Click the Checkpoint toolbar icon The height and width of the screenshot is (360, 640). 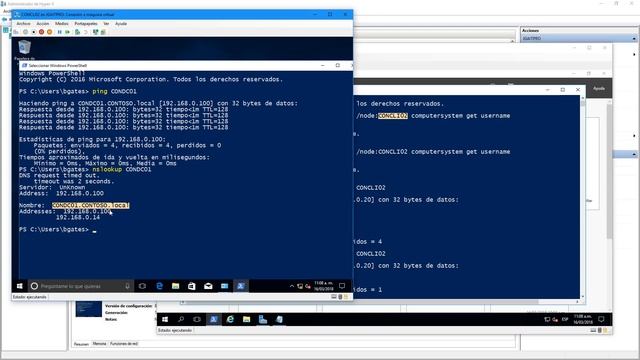coord(77,32)
